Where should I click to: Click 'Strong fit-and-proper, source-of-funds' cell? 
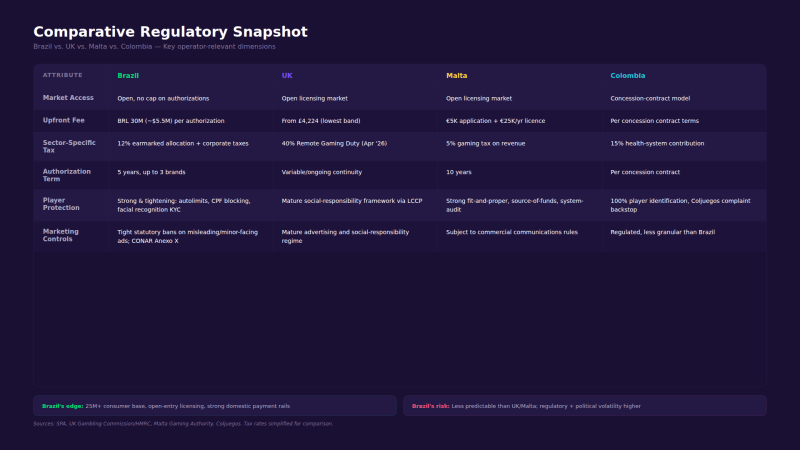(x=514, y=205)
